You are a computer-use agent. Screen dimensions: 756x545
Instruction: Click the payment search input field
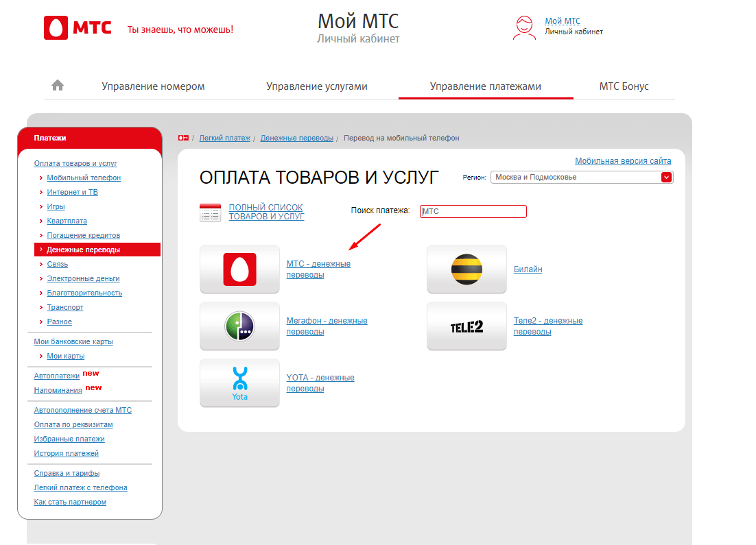pos(473,211)
